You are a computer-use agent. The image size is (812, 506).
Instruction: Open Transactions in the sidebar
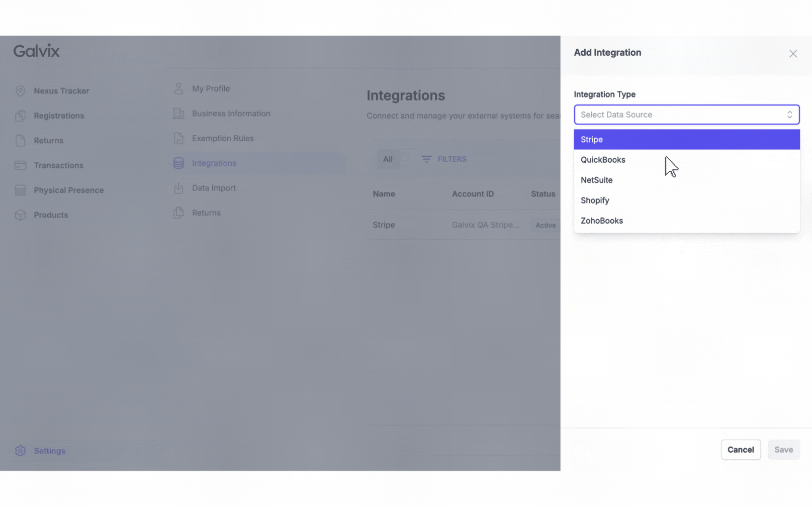pos(58,165)
